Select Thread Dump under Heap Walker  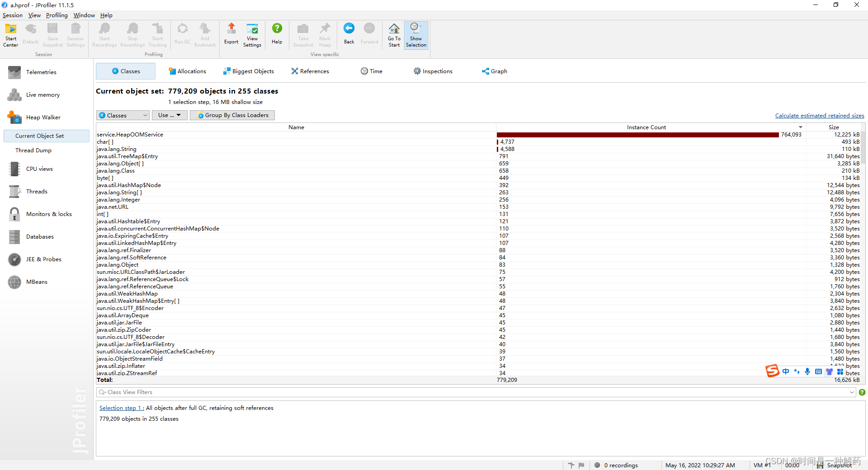(x=33, y=150)
